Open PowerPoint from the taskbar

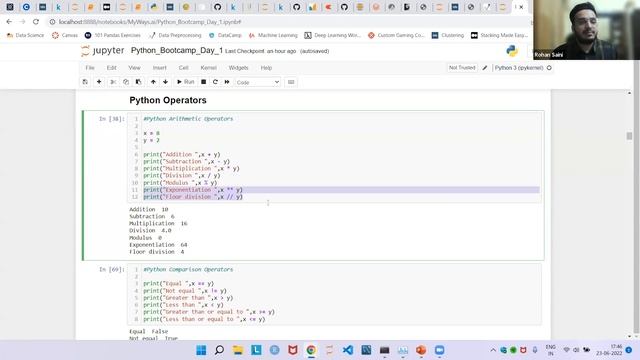point(421,350)
